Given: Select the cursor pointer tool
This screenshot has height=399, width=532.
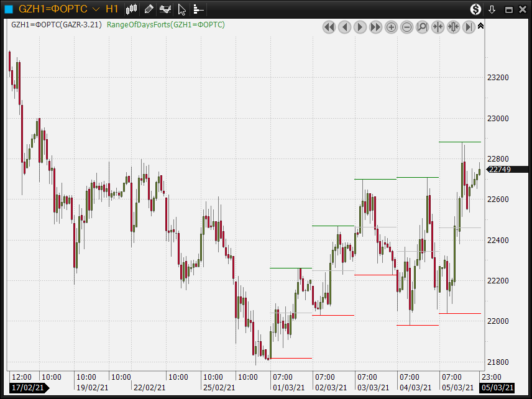Looking at the screenshot, I should 182,9.
